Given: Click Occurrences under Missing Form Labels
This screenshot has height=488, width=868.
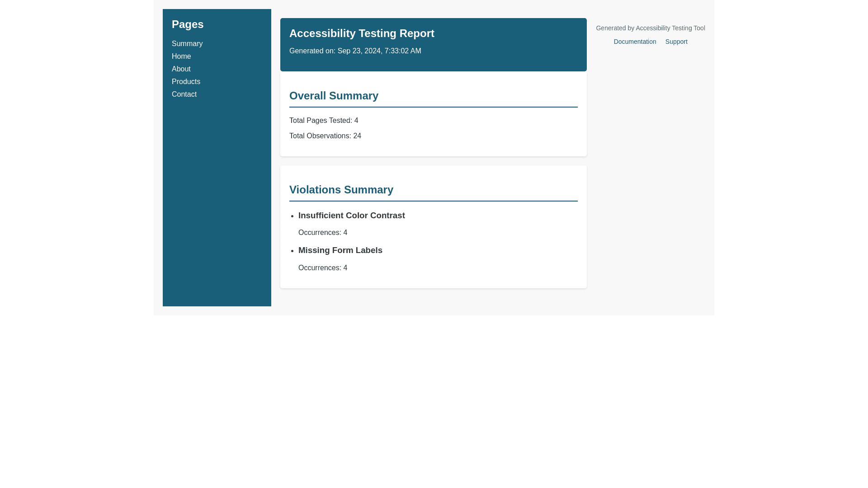Looking at the screenshot, I should 322,268.
